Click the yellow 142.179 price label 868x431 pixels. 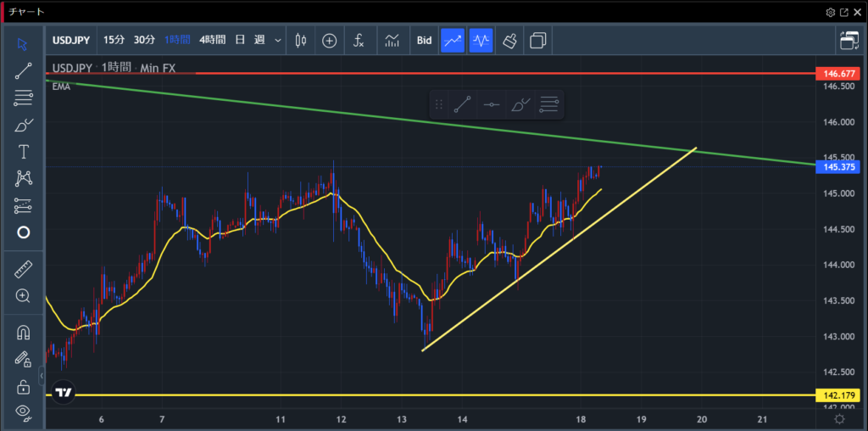click(x=837, y=395)
